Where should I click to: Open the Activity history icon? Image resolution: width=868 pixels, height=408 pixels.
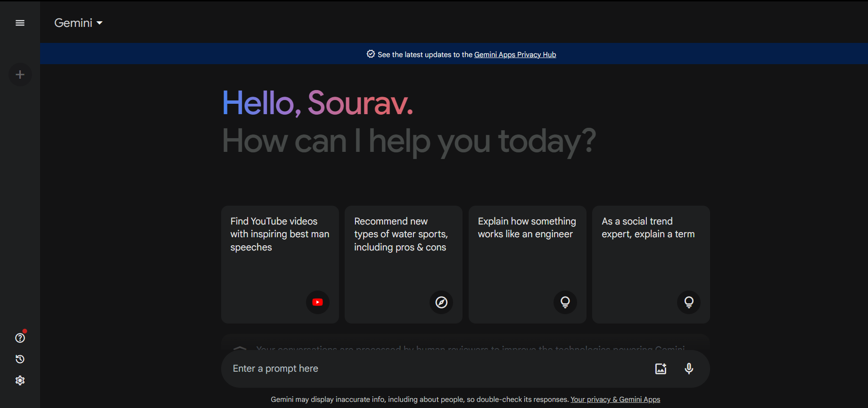pyautogui.click(x=20, y=359)
